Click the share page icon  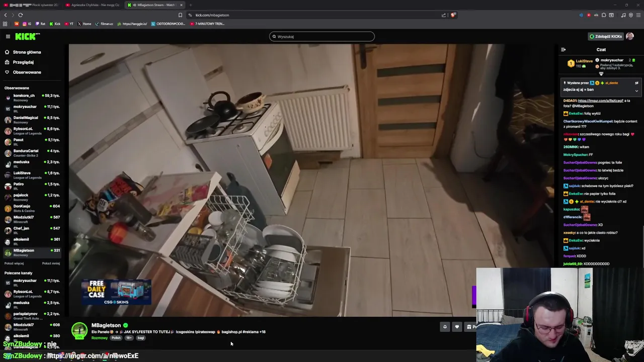tap(444, 15)
